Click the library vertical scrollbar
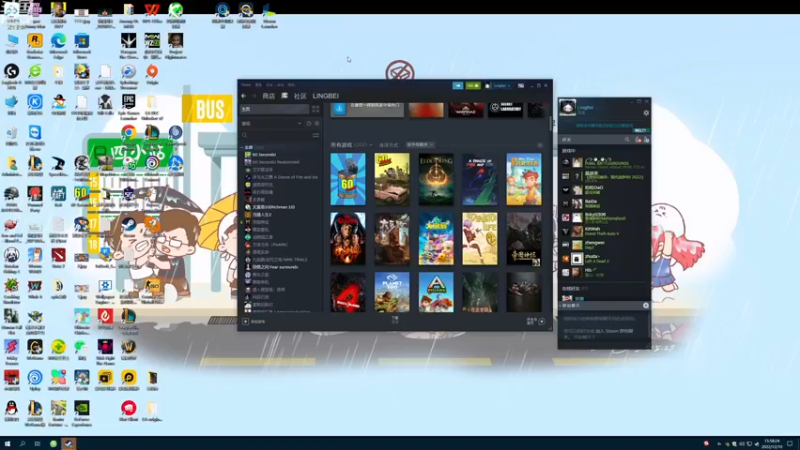The height and width of the screenshot is (450, 800). tap(551, 124)
